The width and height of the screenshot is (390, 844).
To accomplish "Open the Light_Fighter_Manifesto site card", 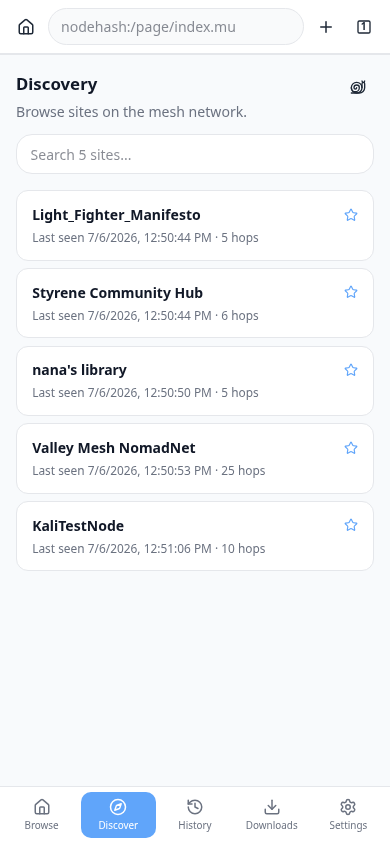I will click(x=195, y=226).
